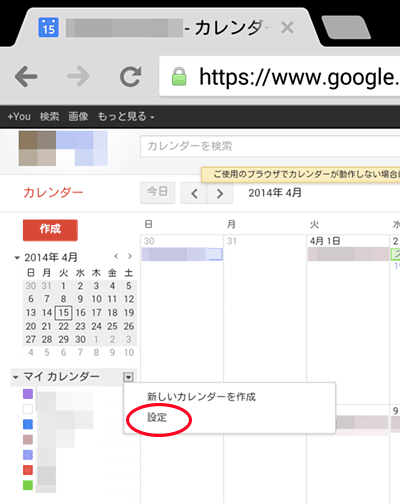Go to next period in main calendar
The height and width of the screenshot is (503, 400).
point(220,193)
